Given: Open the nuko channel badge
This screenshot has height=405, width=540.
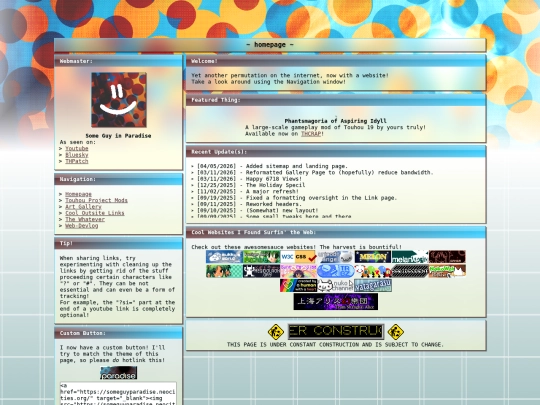Looking at the screenshot, I should [x=336, y=285].
